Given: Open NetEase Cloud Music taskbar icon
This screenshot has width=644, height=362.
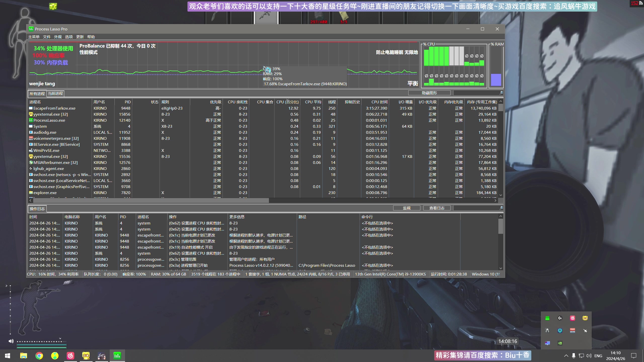Looking at the screenshot, I should click(70, 356).
